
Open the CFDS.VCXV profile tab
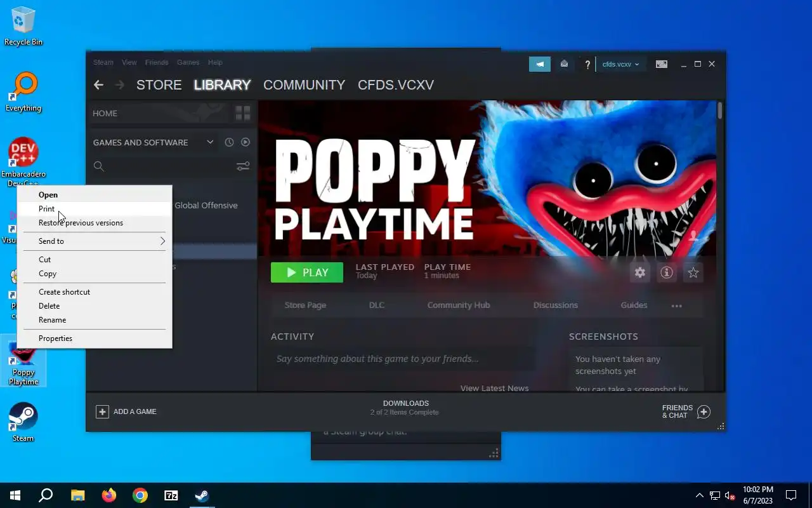point(396,84)
